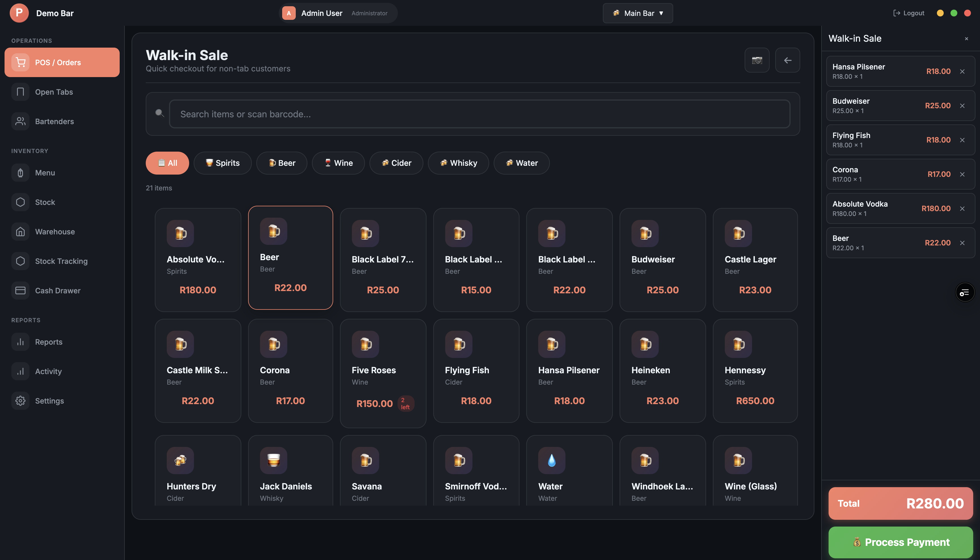Filter items by Wine category

[x=338, y=163]
